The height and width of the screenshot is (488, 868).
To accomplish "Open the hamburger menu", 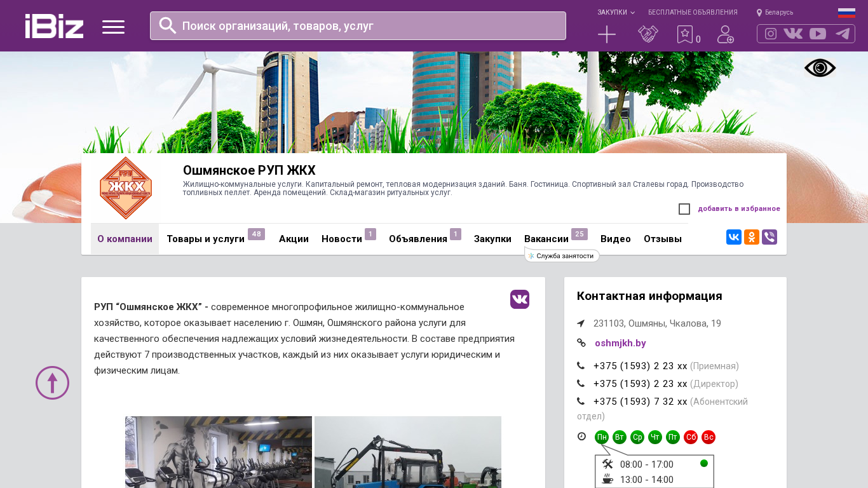I will pyautogui.click(x=113, y=27).
